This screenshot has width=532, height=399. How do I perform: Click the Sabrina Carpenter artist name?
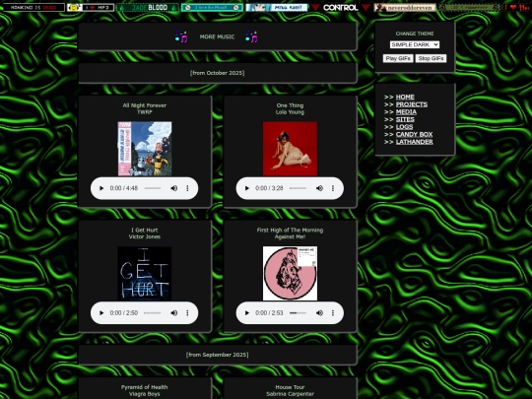(x=290, y=394)
